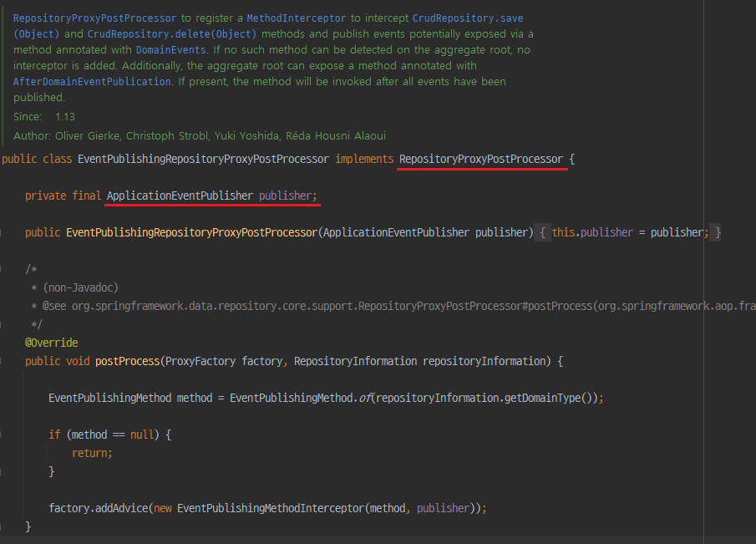
Task: Click the italic of static method call
Action: [x=365, y=398]
